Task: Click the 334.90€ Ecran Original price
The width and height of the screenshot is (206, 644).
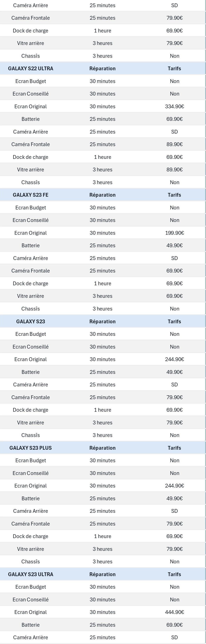Action: pos(174,107)
